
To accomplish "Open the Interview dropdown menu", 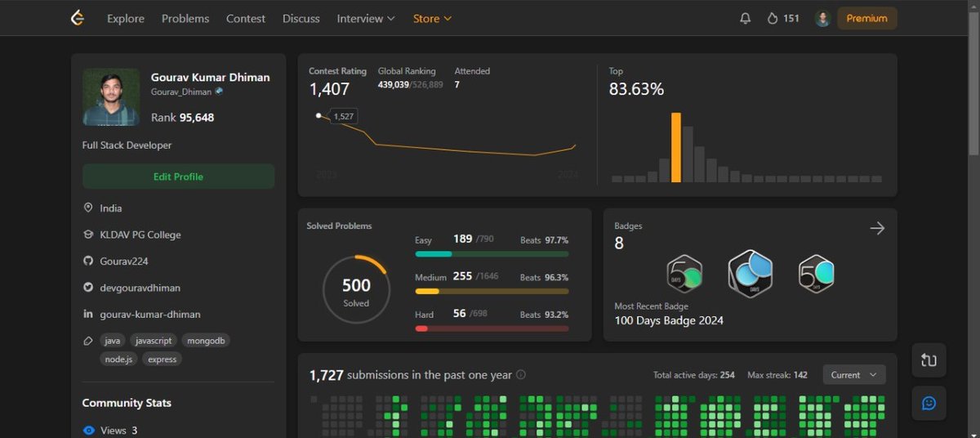I will click(x=366, y=18).
